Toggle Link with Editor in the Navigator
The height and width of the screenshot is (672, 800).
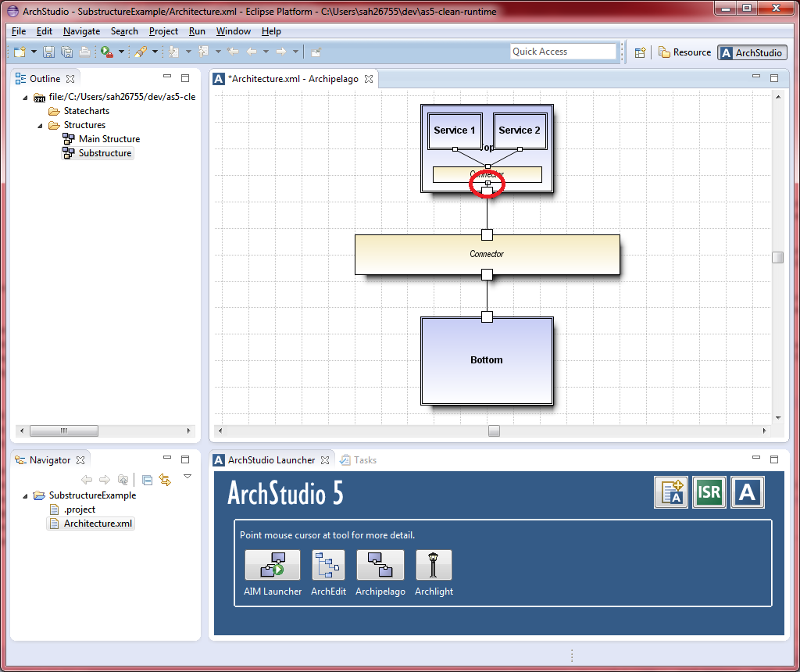click(165, 480)
